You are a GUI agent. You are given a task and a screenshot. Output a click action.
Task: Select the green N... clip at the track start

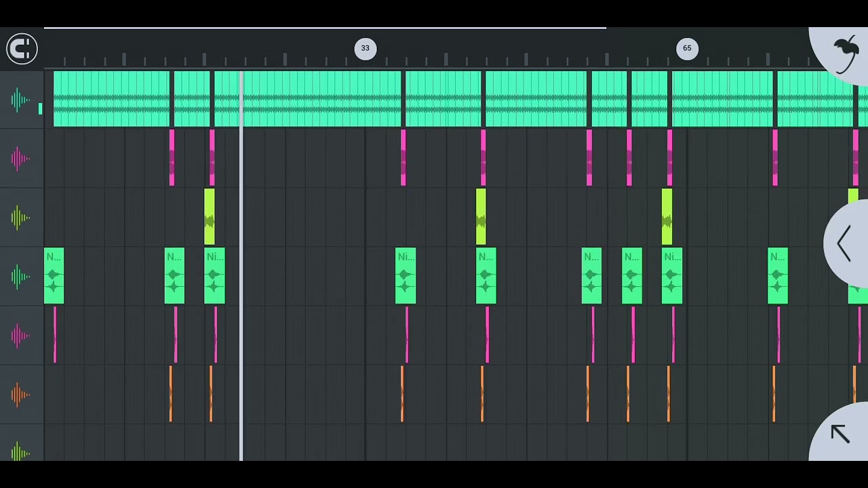click(x=54, y=276)
